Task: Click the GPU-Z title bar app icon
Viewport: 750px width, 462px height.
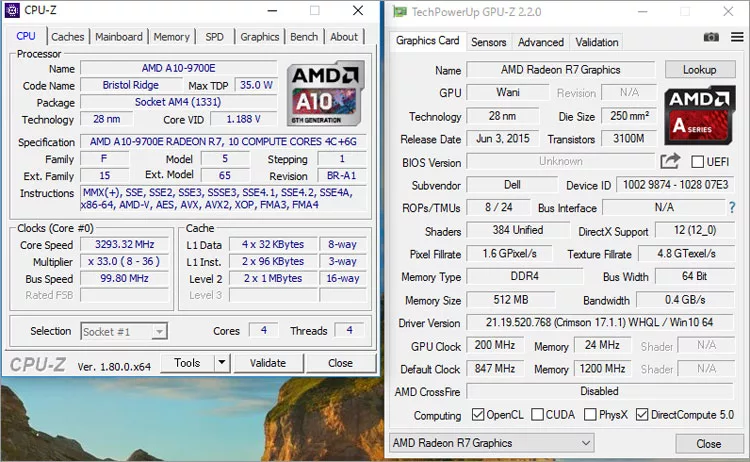Action: 400,12
